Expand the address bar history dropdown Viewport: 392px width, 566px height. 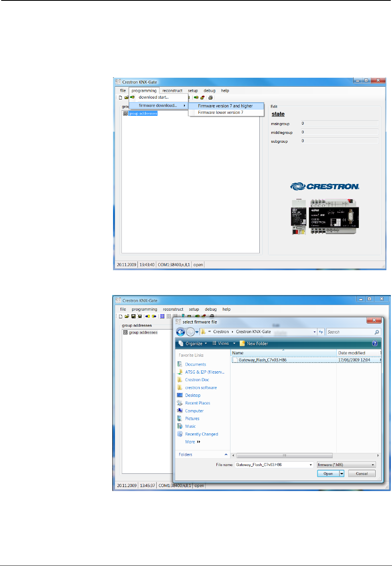click(315, 332)
